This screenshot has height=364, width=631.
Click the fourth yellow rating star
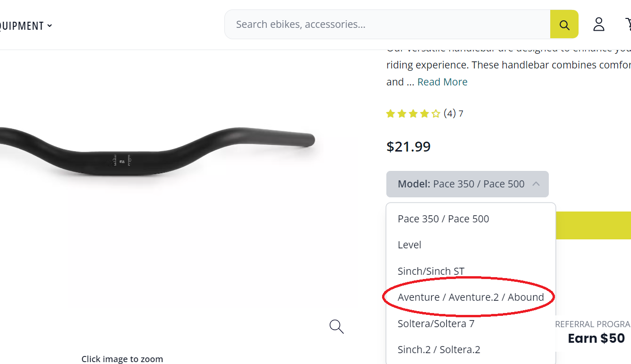pyautogui.click(x=425, y=113)
